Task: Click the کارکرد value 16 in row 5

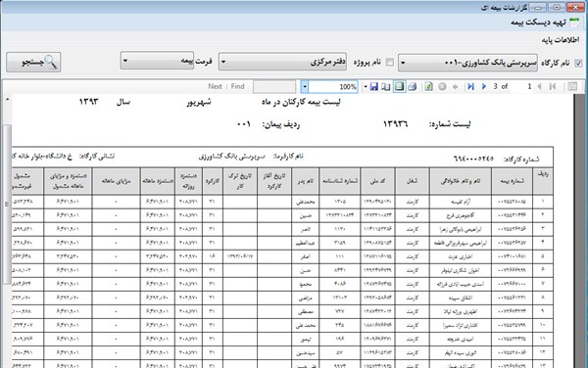Action: [x=213, y=256]
